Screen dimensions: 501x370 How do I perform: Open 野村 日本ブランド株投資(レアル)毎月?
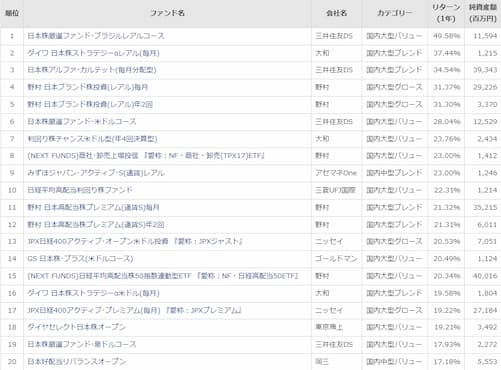pos(88,87)
